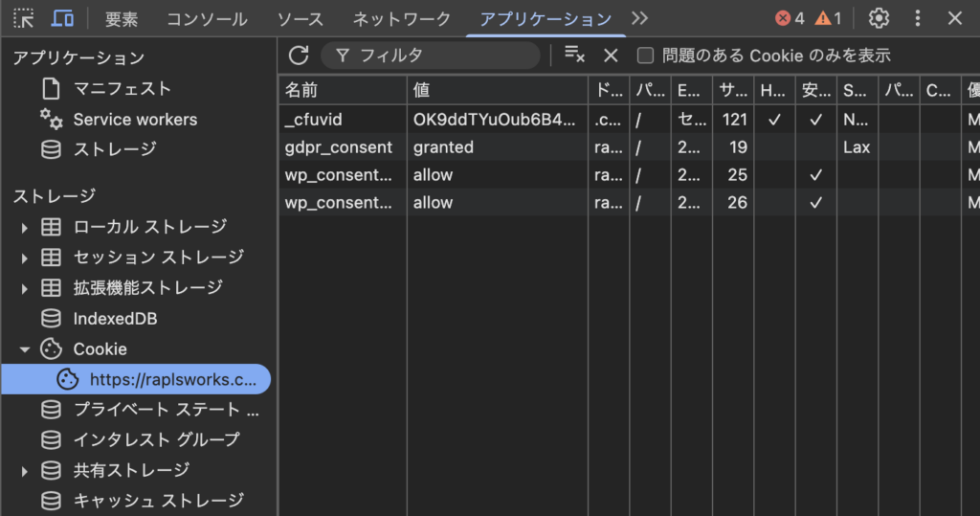Click the Lax SameSite cell
Viewport: 980px width, 516px height.
(857, 147)
